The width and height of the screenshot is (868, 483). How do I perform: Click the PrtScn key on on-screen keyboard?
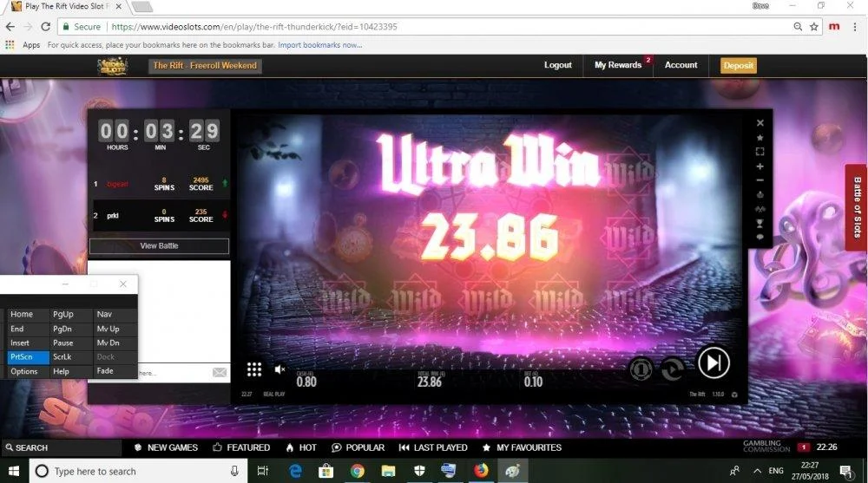pyautogui.click(x=28, y=357)
